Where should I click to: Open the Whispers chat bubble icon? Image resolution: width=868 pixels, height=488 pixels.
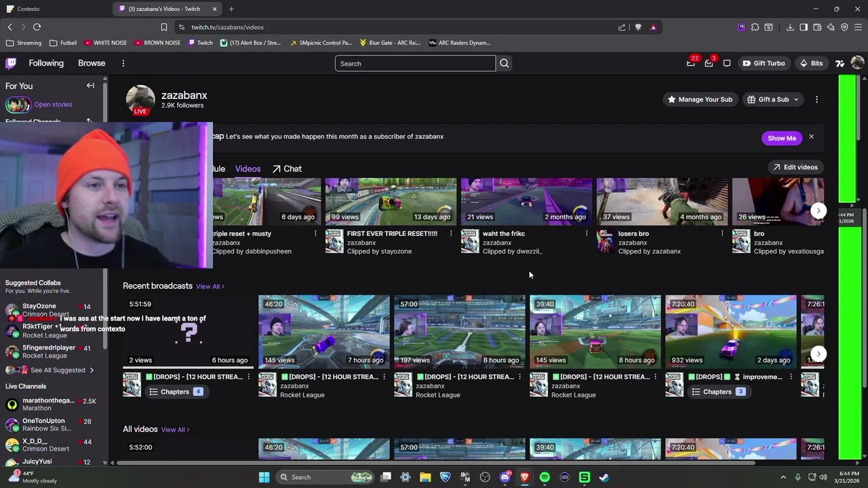click(x=727, y=63)
